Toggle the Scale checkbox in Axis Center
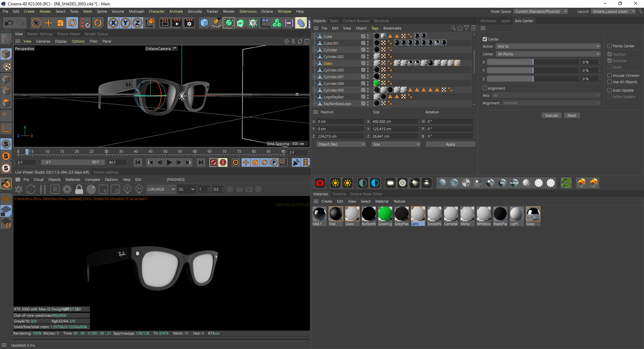644x349 pixels. pyautogui.click(x=609, y=67)
